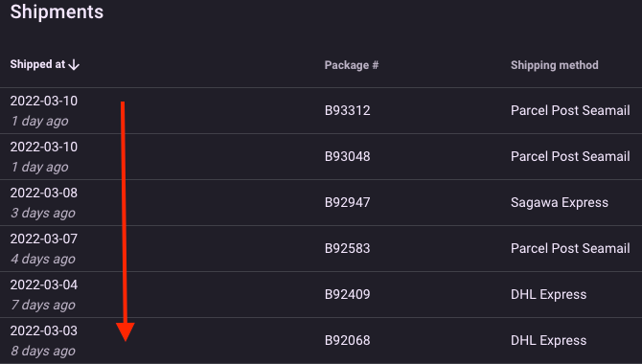Open package B93312
This screenshot has height=364, width=642.
[x=347, y=110]
